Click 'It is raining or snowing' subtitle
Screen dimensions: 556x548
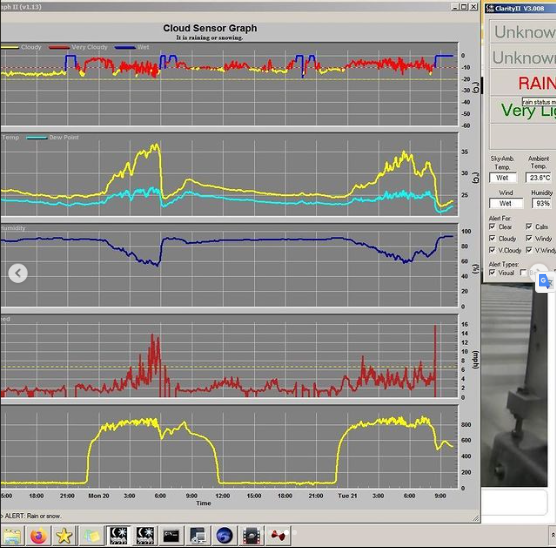210,38
